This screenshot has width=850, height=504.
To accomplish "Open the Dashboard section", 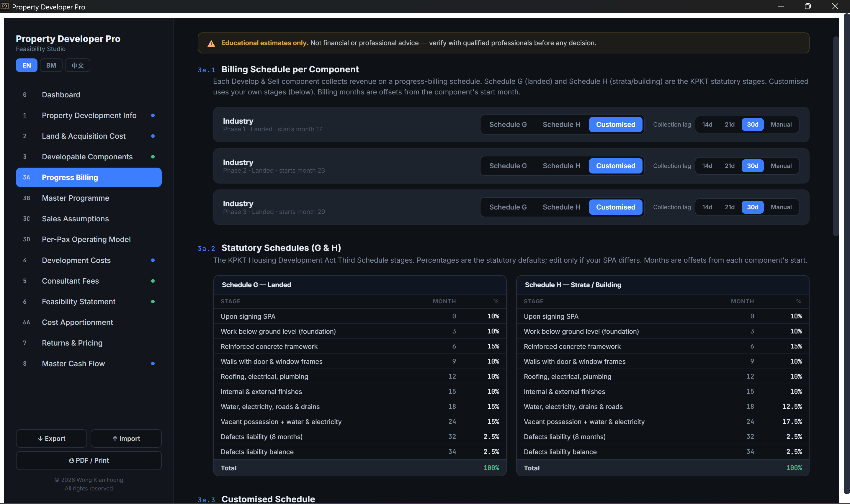I will (89, 95).
